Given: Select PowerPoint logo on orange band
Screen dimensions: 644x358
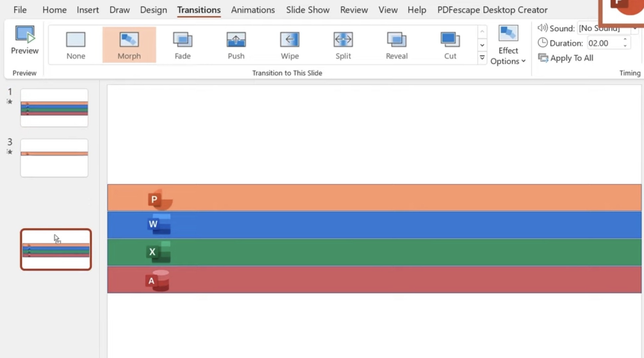Looking at the screenshot, I should pyautogui.click(x=160, y=199).
